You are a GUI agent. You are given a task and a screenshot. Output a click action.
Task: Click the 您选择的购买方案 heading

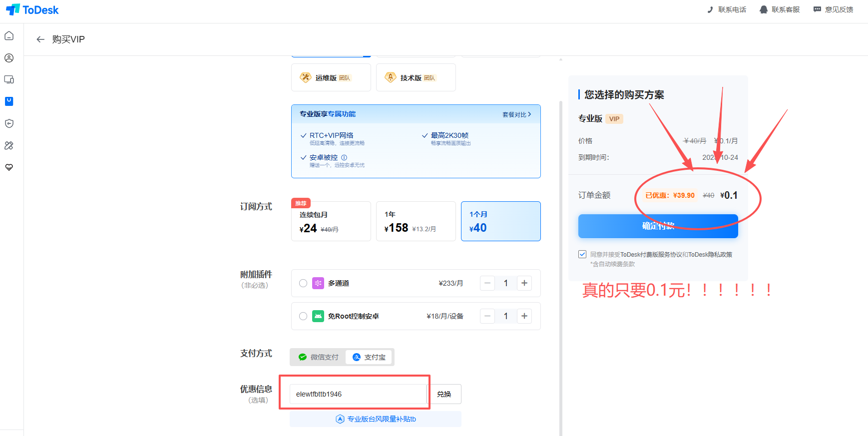pyautogui.click(x=624, y=95)
